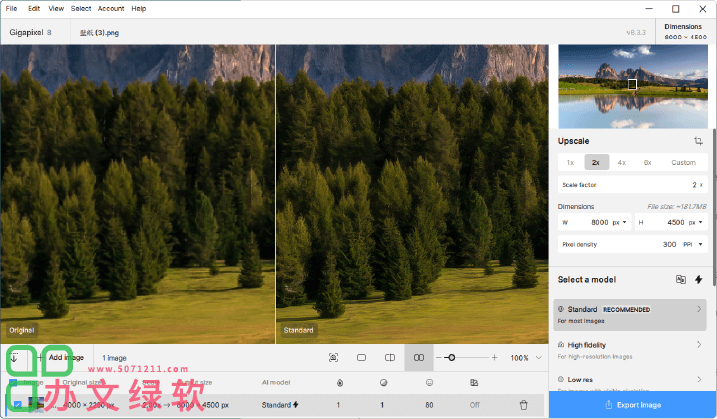Click the AI model column header
717x419 pixels.
click(276, 382)
